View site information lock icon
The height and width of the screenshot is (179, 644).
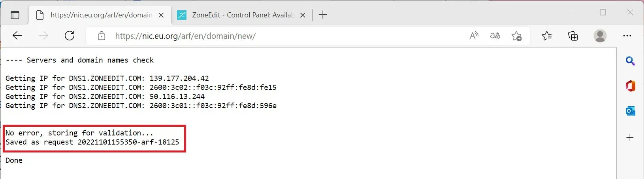pyautogui.click(x=102, y=36)
